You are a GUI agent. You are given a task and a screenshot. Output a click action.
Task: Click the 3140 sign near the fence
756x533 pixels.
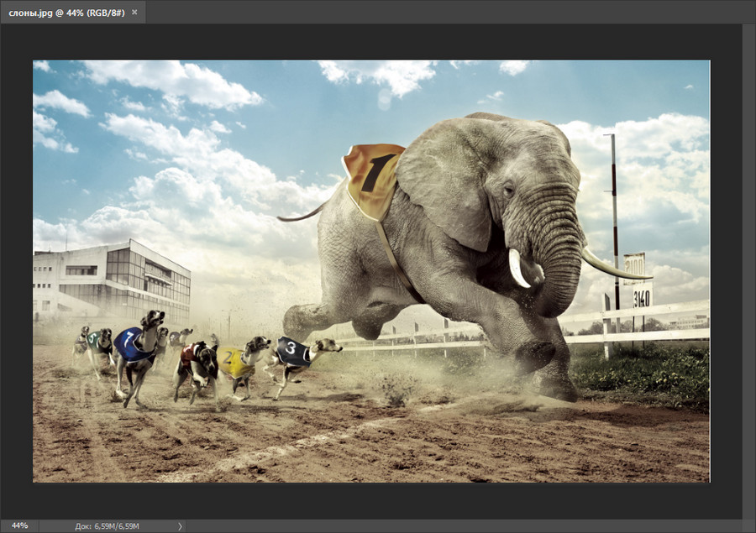[x=642, y=297]
